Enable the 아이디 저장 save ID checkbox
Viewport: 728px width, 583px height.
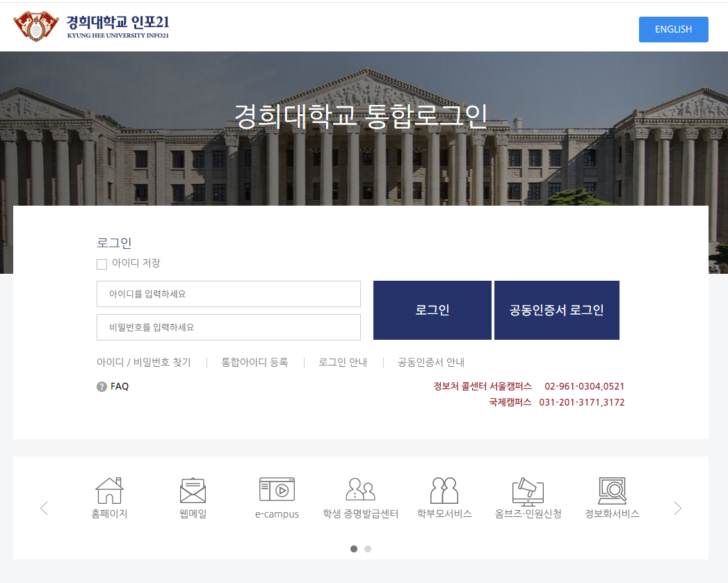point(102,264)
